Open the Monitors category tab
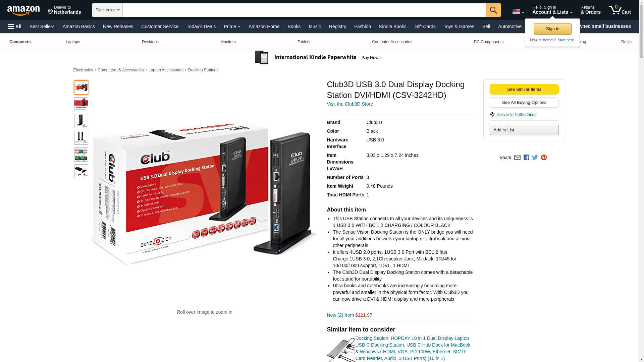 (x=228, y=42)
